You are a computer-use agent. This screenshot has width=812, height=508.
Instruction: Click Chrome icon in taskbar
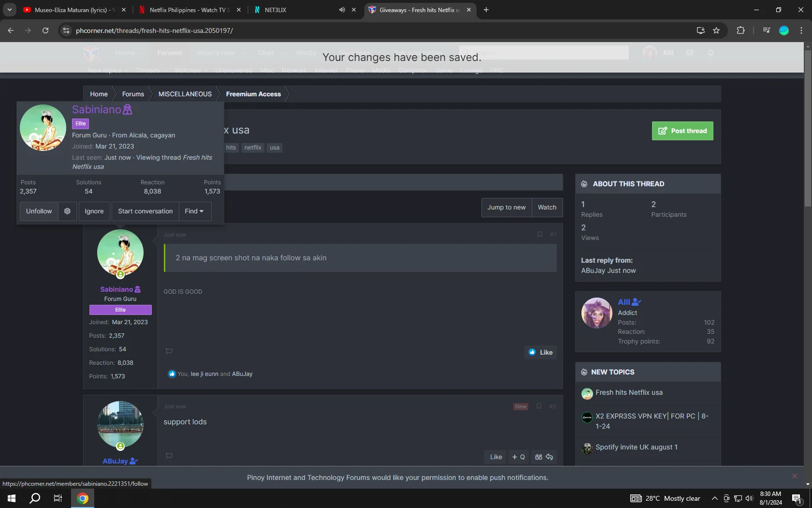point(83,498)
